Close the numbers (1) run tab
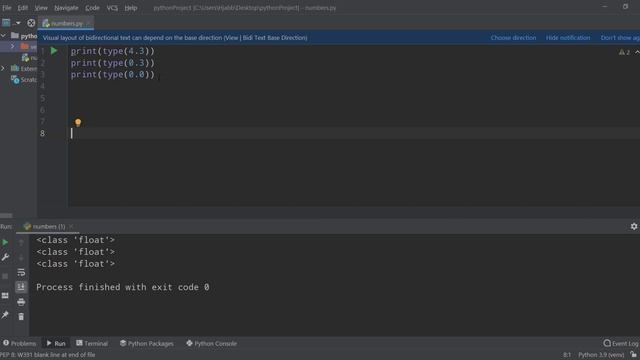This screenshot has width=640, height=360. [x=71, y=226]
